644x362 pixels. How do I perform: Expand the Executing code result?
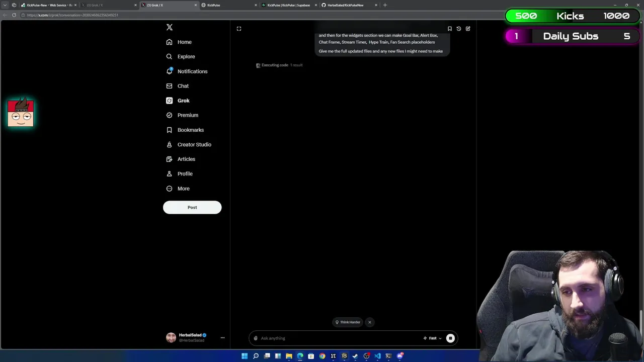click(279, 65)
